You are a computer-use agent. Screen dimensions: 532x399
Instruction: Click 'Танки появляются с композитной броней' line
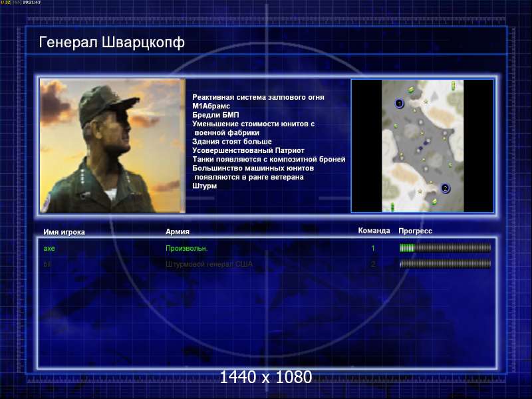[269, 159]
